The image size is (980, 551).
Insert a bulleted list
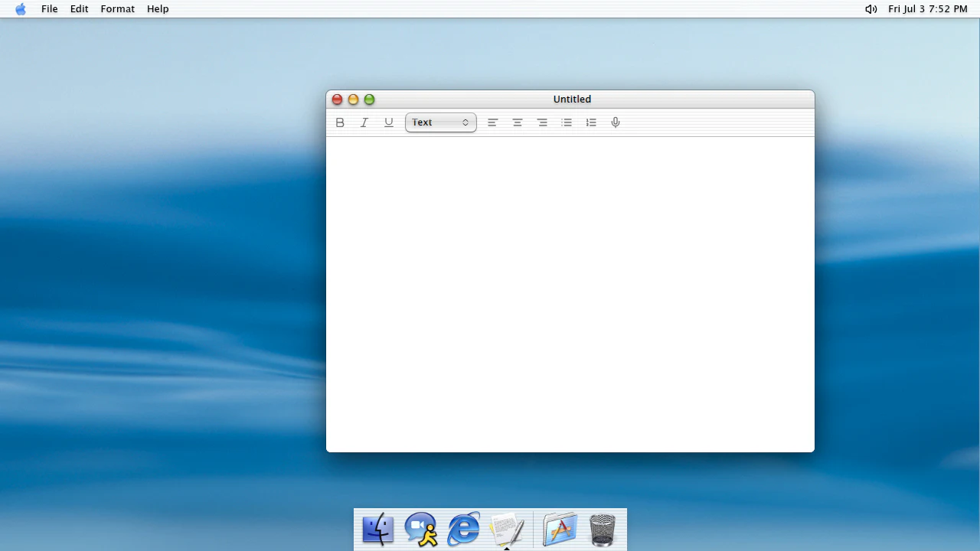click(x=567, y=122)
